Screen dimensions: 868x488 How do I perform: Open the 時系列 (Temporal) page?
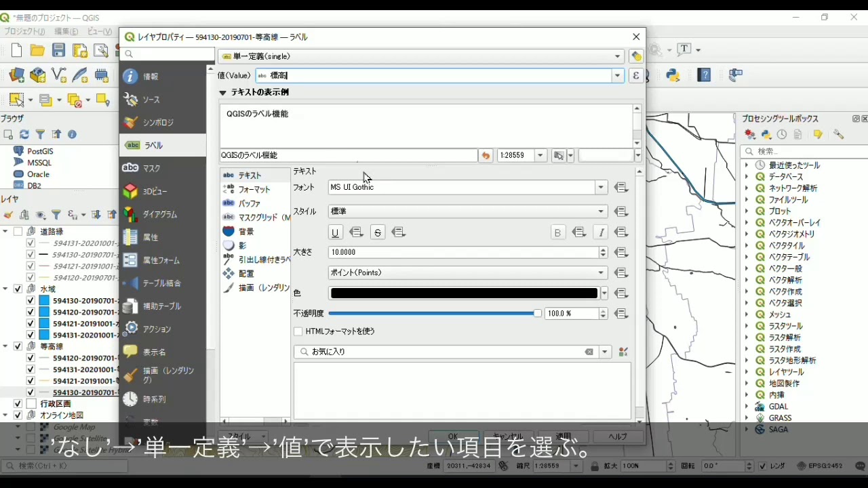click(x=162, y=399)
